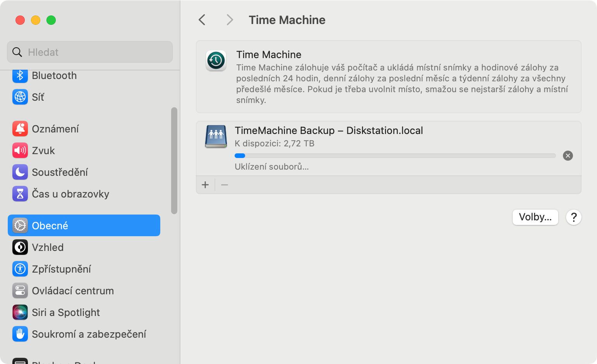The height and width of the screenshot is (364, 597).
Task: Go forward with the right chevron
Action: [230, 20]
